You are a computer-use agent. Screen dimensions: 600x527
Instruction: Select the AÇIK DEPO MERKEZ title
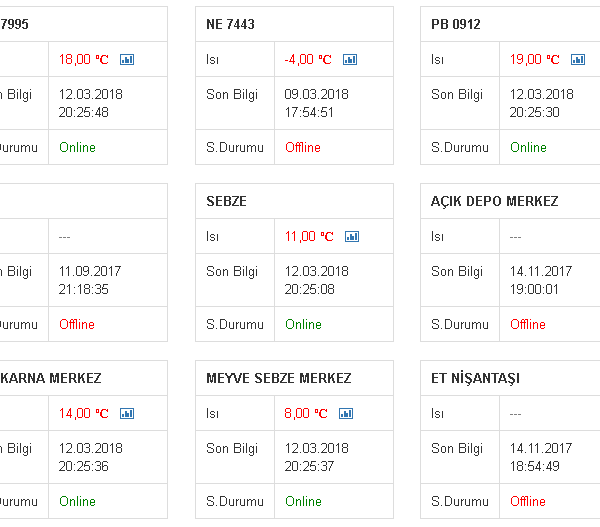(495, 201)
